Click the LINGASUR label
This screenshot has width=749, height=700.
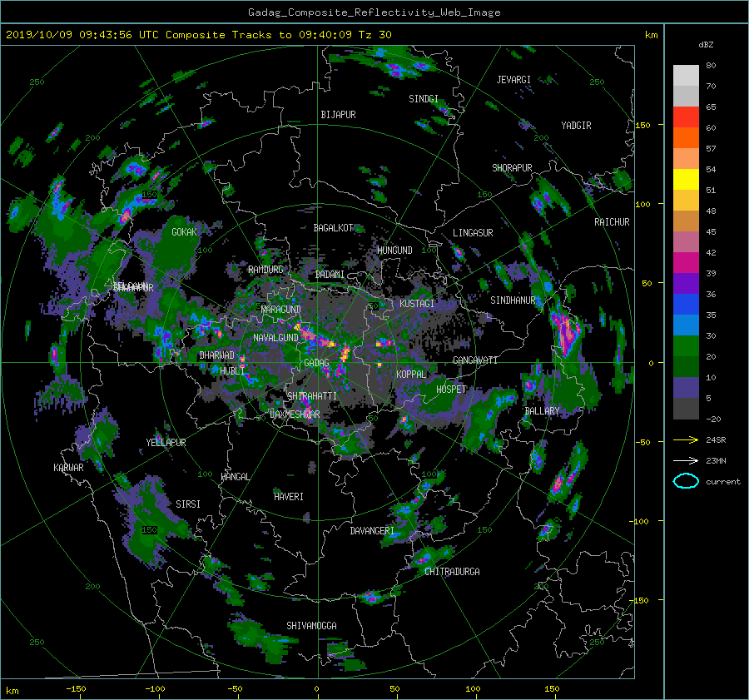pos(473,233)
